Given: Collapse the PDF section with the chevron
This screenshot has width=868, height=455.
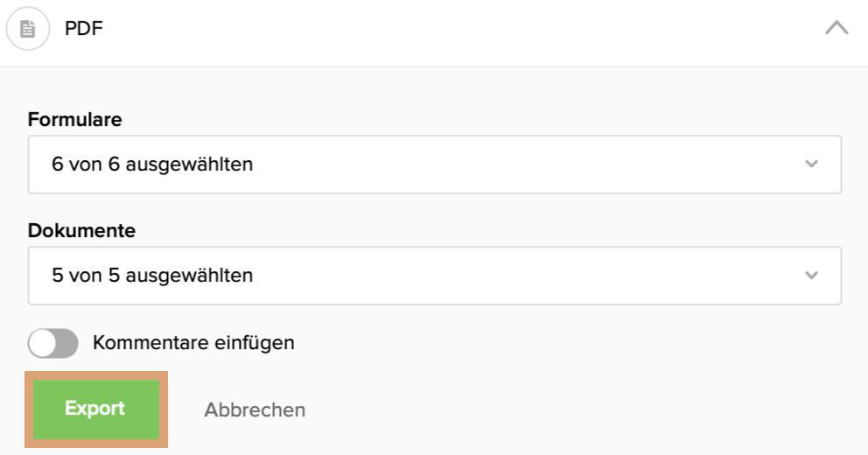Looking at the screenshot, I should (x=836, y=28).
